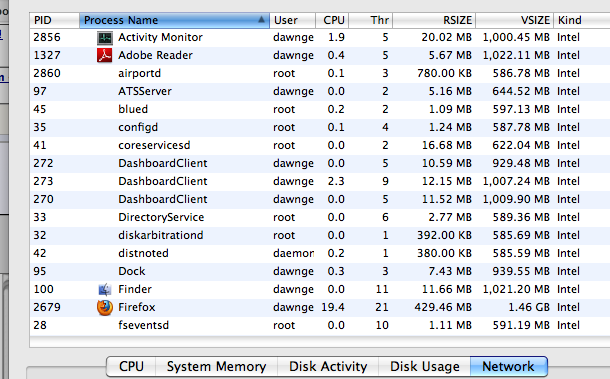Click PID value 2860
610x379 pixels.
pos(47,74)
